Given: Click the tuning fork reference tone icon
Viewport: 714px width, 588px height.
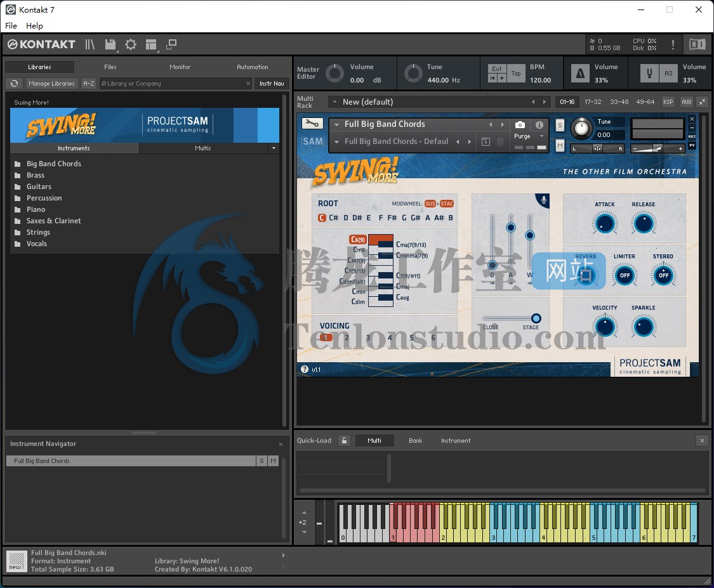Looking at the screenshot, I should click(650, 73).
